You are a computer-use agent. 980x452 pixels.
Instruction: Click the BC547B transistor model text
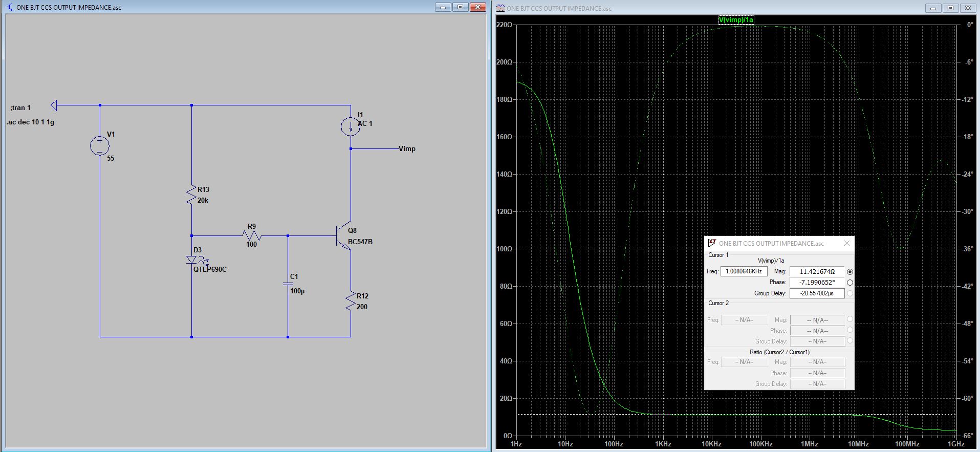coord(360,242)
